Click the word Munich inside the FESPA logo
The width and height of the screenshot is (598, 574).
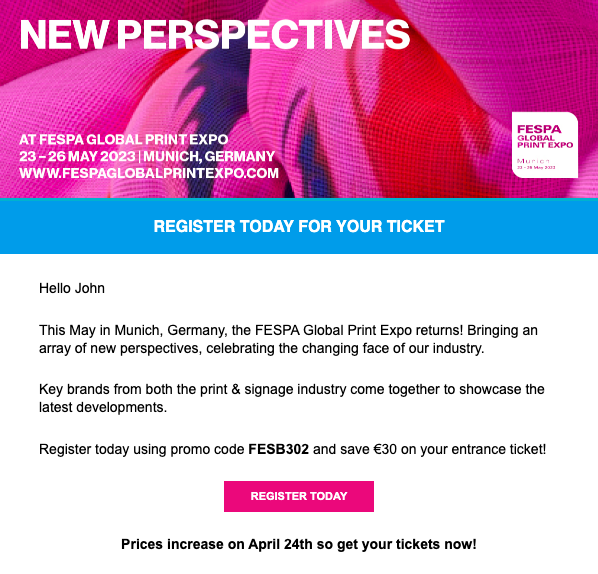(x=533, y=161)
